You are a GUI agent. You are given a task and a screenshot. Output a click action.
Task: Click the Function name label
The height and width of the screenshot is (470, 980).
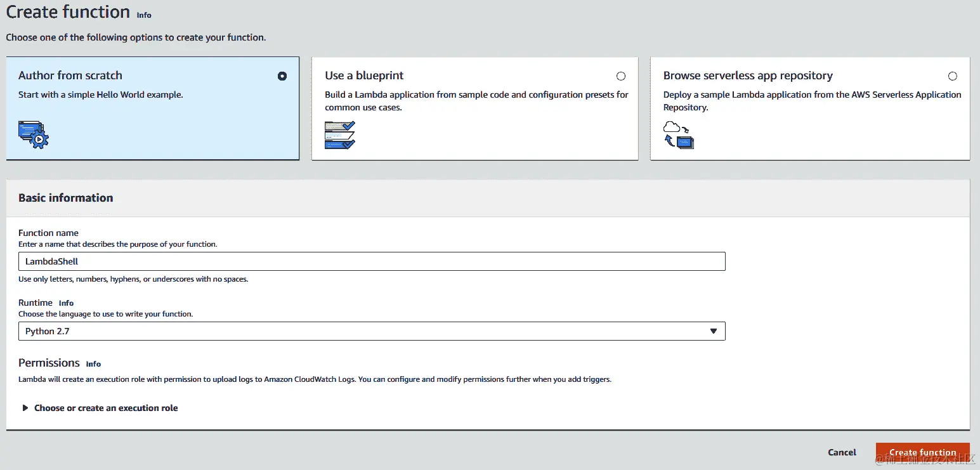[48, 233]
